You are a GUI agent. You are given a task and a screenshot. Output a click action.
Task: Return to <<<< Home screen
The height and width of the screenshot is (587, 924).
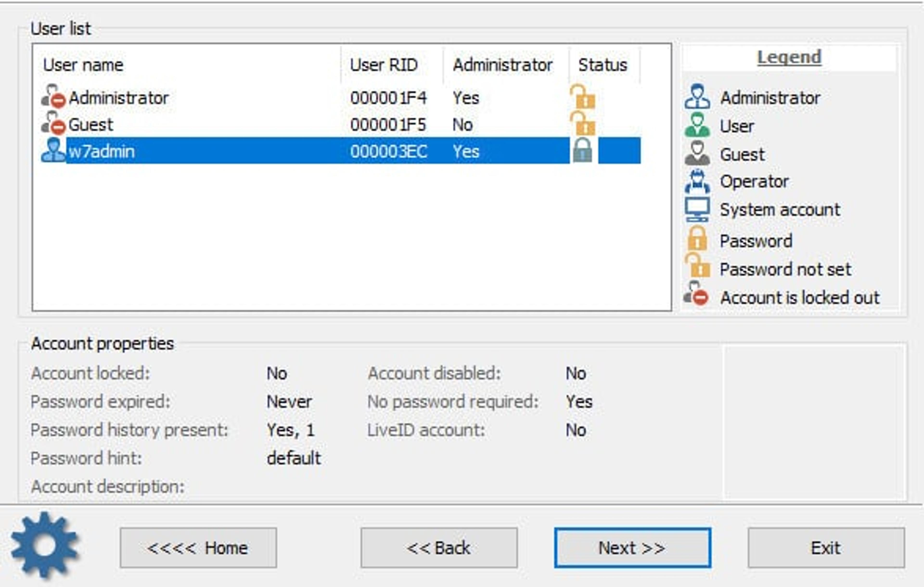tap(198, 548)
